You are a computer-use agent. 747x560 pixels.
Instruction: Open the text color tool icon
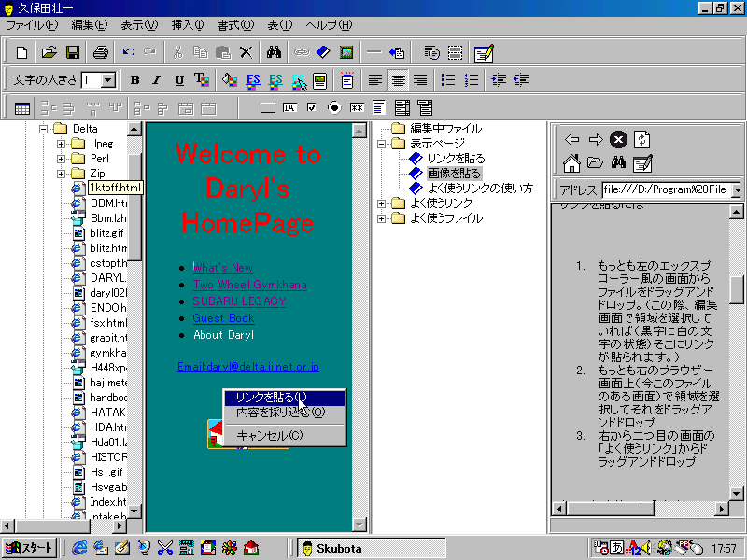click(x=202, y=80)
